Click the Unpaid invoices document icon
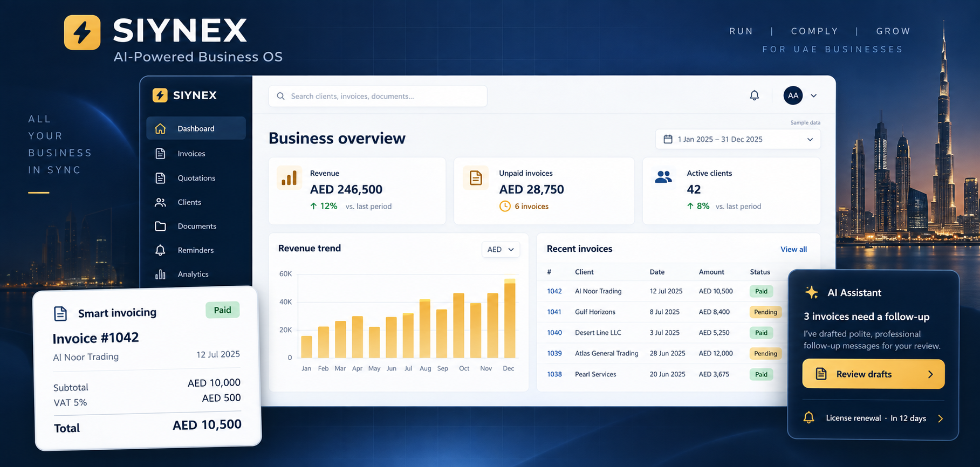Screen dimensions: 980x467 (x=476, y=178)
